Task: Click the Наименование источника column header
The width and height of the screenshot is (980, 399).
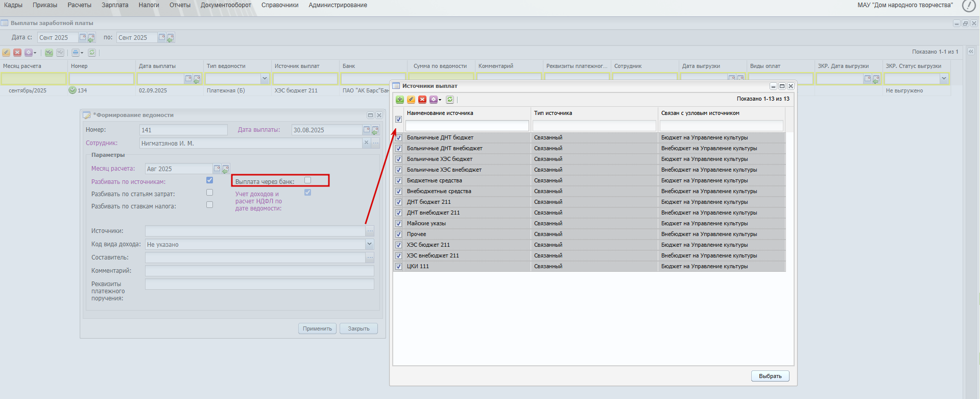Action: pyautogui.click(x=467, y=113)
